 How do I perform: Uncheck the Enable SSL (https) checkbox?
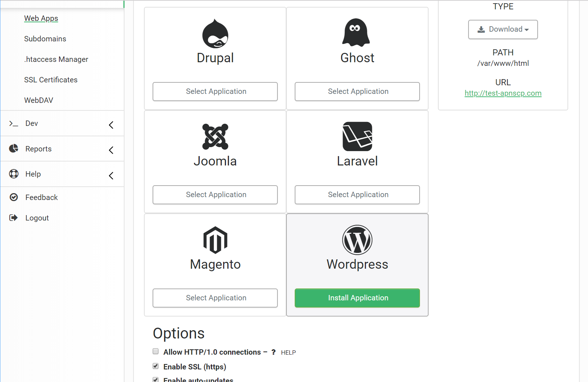tap(155, 366)
